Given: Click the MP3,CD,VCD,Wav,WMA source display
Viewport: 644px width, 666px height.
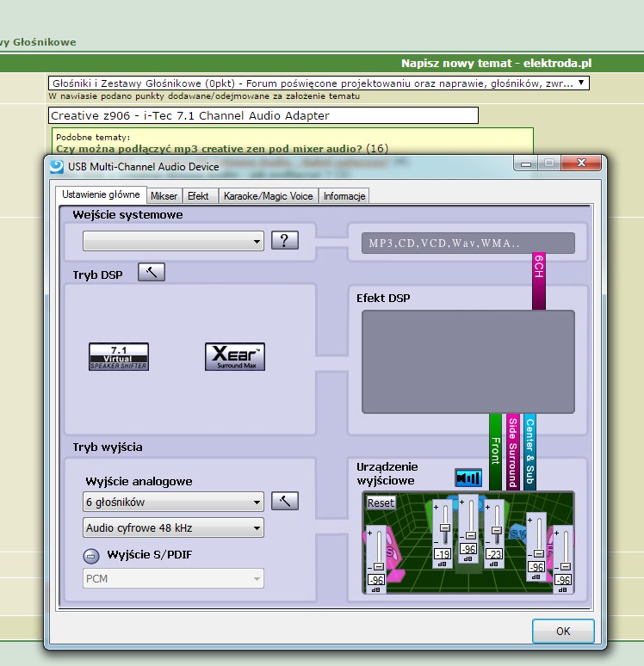Looking at the screenshot, I should (x=468, y=243).
